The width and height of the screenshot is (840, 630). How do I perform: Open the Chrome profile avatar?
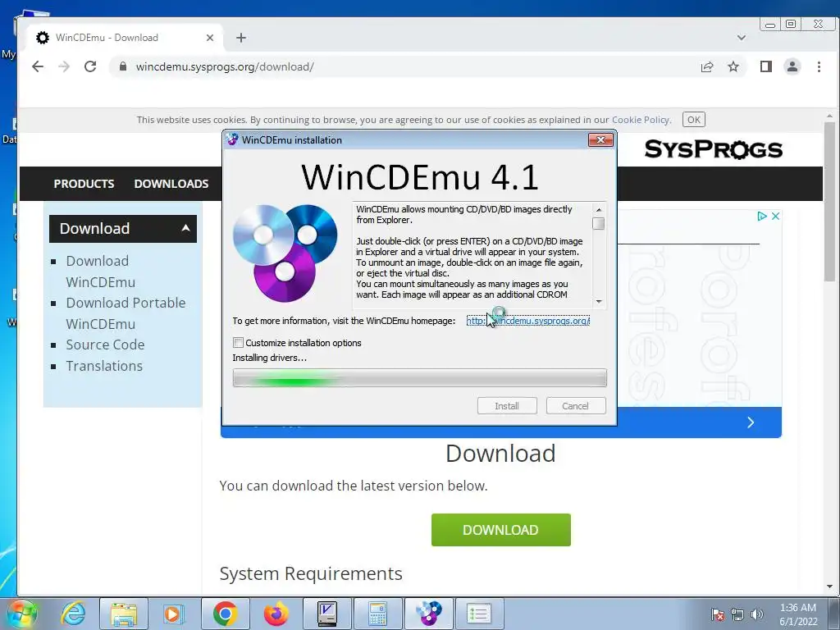pos(792,66)
